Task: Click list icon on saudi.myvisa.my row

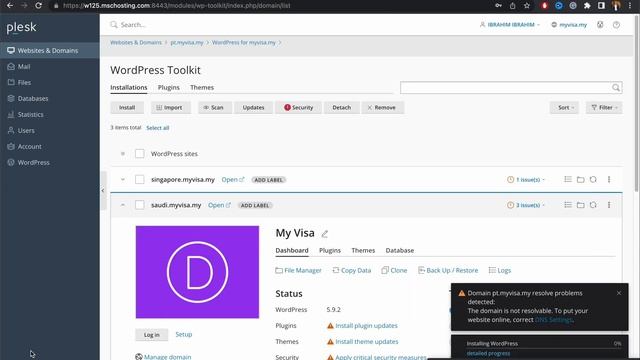Action: [x=568, y=204]
